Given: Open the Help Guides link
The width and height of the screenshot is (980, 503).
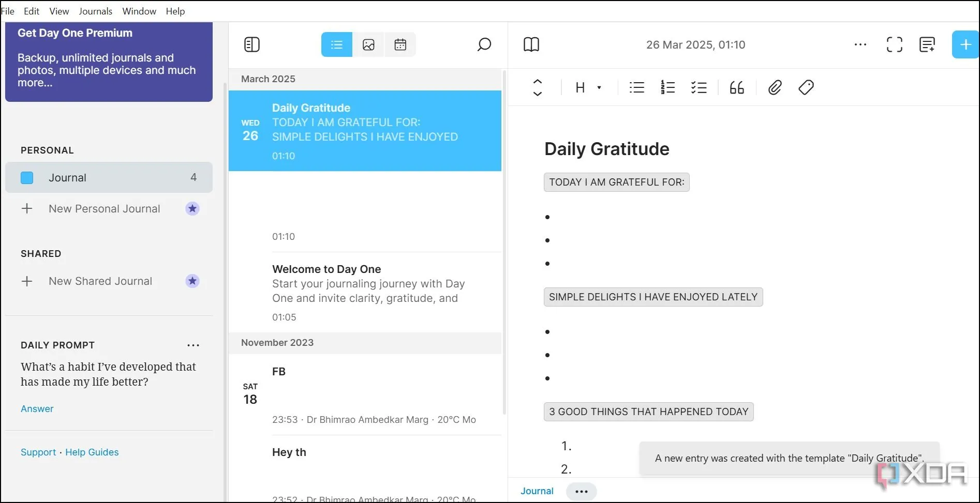Looking at the screenshot, I should pyautogui.click(x=92, y=452).
